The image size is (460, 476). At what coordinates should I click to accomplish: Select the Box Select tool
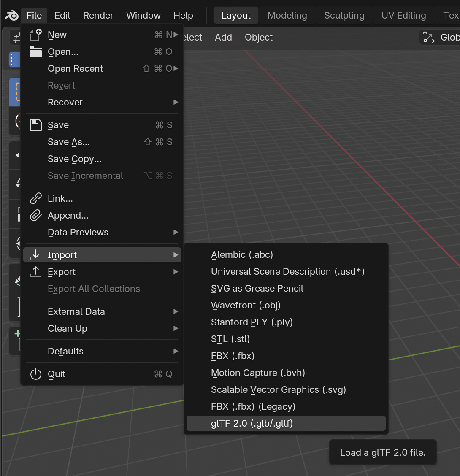tap(15, 59)
